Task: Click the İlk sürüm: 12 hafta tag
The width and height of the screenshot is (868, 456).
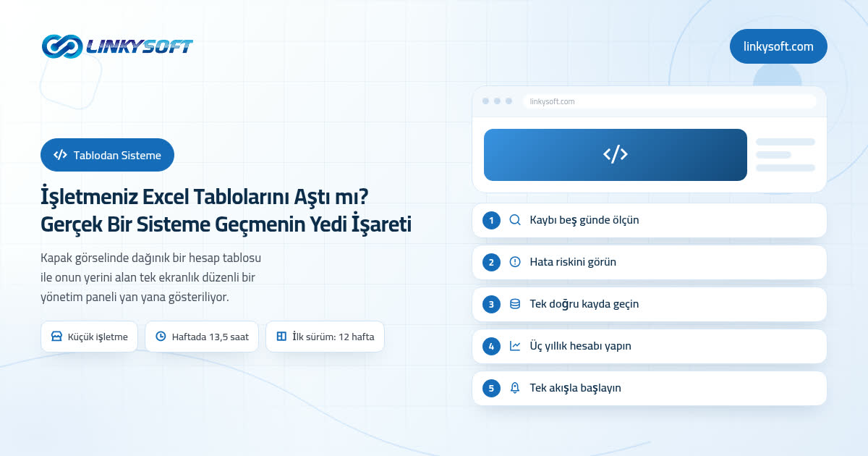Action: (x=325, y=337)
